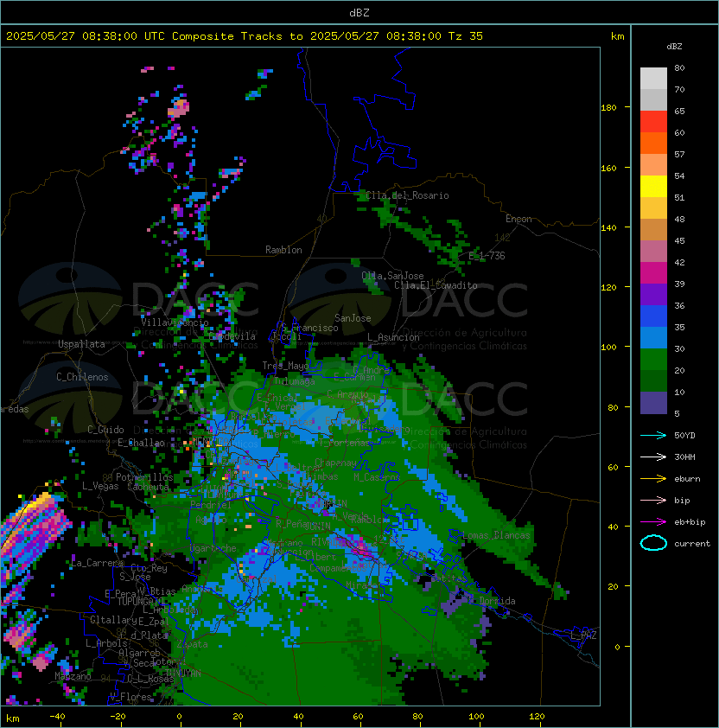Click the dBZ title at top
The width and height of the screenshot is (719, 728).
click(x=359, y=13)
